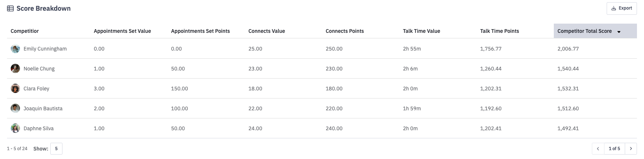Click the Appointments Set Value column header
This screenshot has width=644, height=159.
(122, 31)
